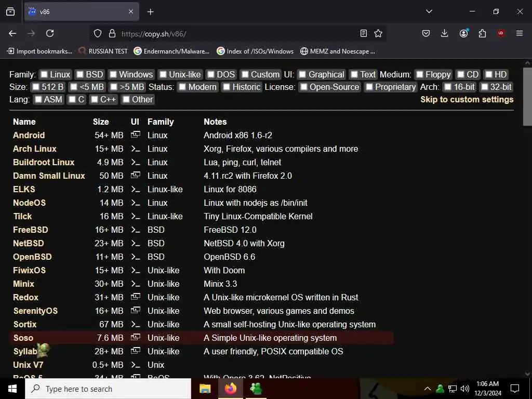This screenshot has height=399, width=532.
Task: Launch the Unix V7 image
Action: [28, 365]
